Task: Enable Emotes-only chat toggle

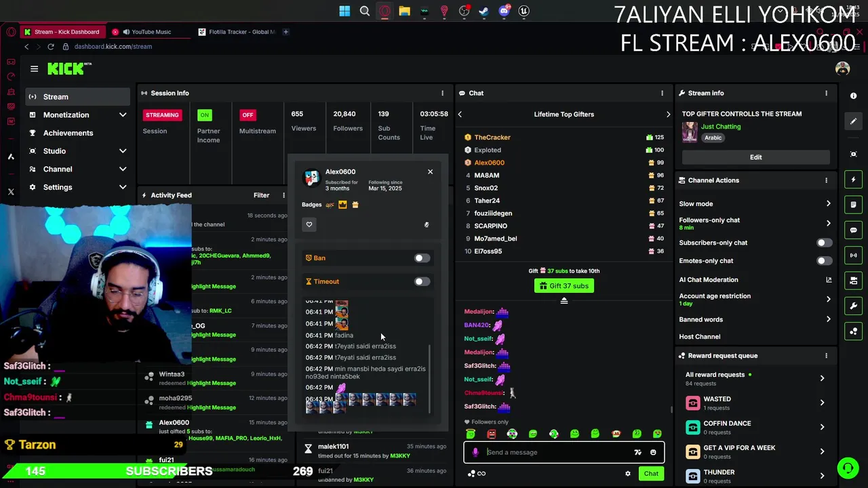Action: tap(824, 261)
